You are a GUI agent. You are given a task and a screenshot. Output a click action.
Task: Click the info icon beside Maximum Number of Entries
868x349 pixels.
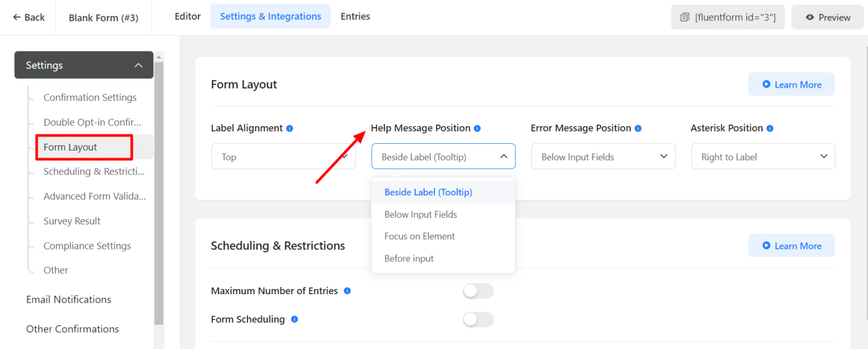pyautogui.click(x=347, y=291)
